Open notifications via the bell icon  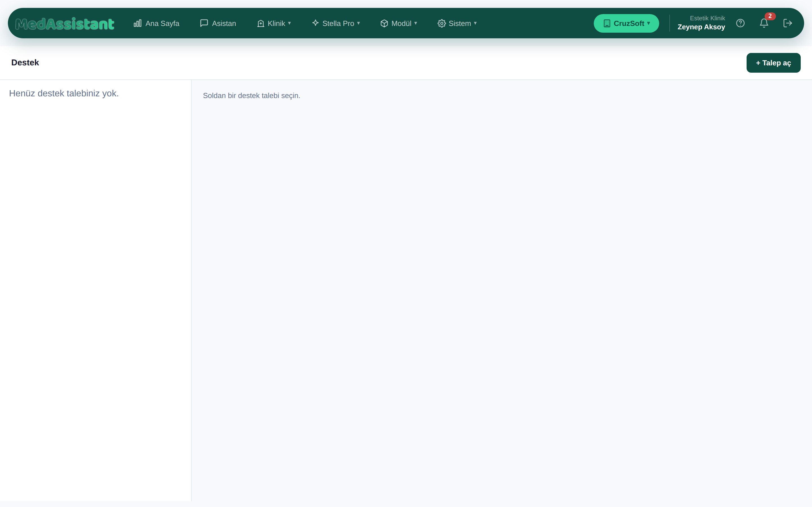tap(764, 23)
